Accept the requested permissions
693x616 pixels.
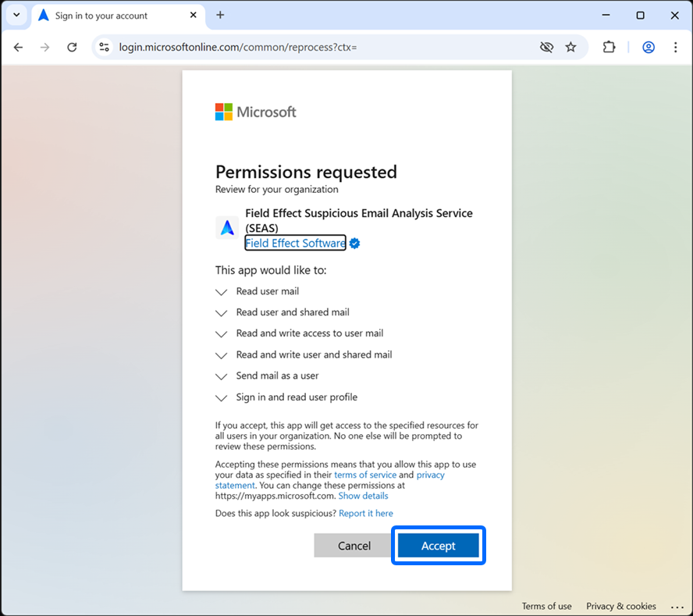pyautogui.click(x=438, y=545)
